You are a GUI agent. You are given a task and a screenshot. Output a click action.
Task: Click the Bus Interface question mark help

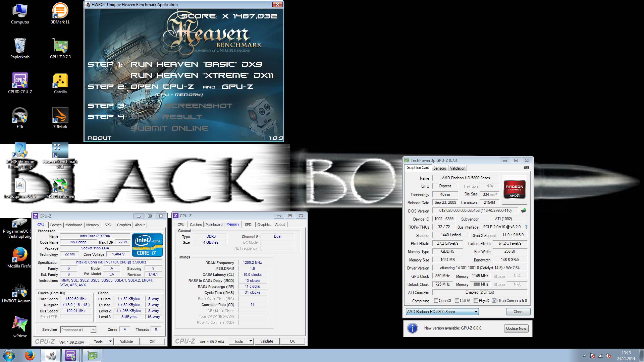tap(526, 227)
